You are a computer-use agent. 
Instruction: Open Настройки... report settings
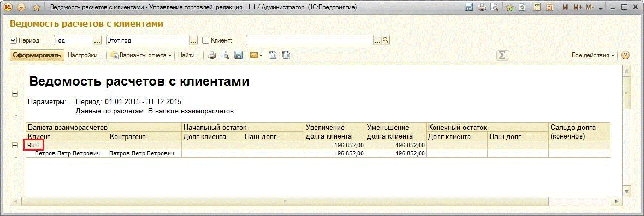(85, 55)
